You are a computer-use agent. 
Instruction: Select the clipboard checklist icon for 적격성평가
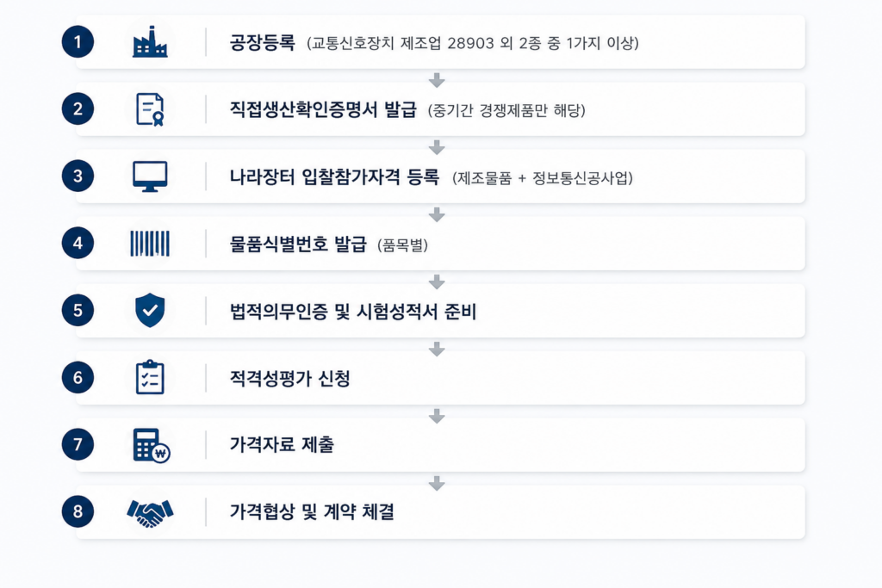pos(150,377)
